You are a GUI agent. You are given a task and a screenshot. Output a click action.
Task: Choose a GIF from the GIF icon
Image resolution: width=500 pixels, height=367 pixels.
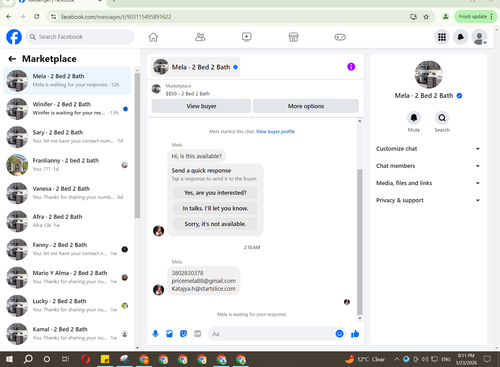[x=198, y=334]
